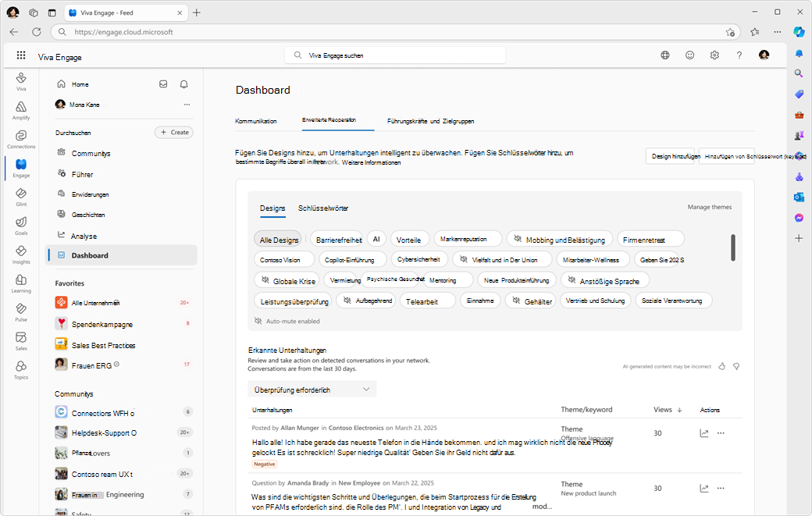Image resolution: width=812 pixels, height=516 pixels.
Task: Toggle the muted Anstößige Sprache chip
Action: click(x=605, y=281)
